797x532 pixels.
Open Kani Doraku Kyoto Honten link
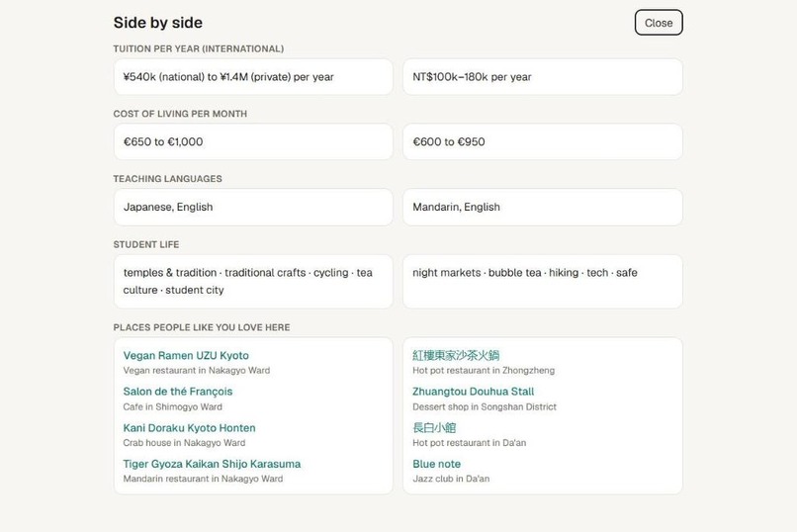point(189,428)
